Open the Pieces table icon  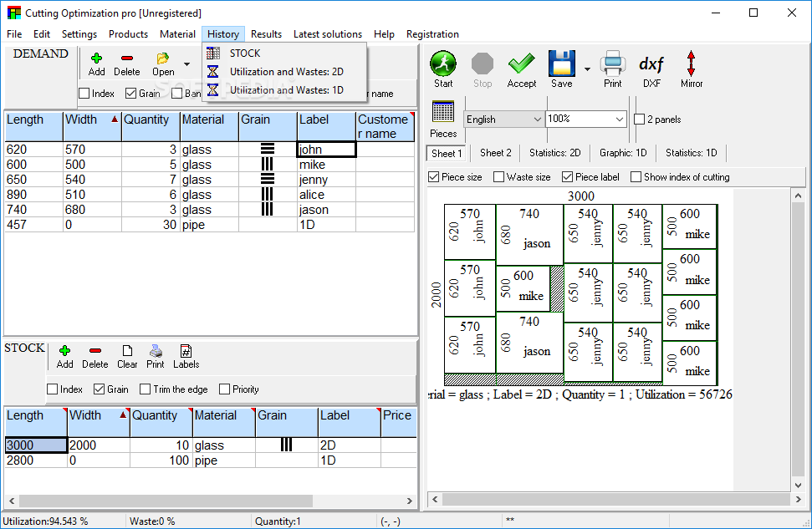[x=442, y=112]
